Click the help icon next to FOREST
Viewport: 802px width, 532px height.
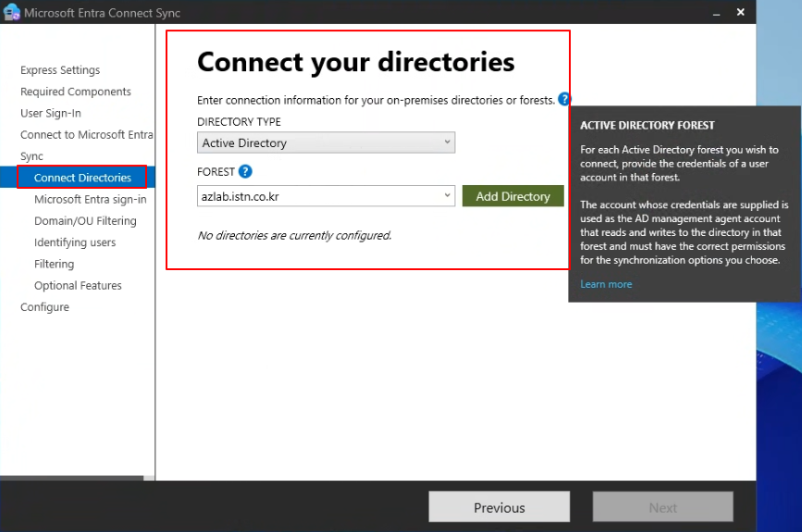[245, 171]
